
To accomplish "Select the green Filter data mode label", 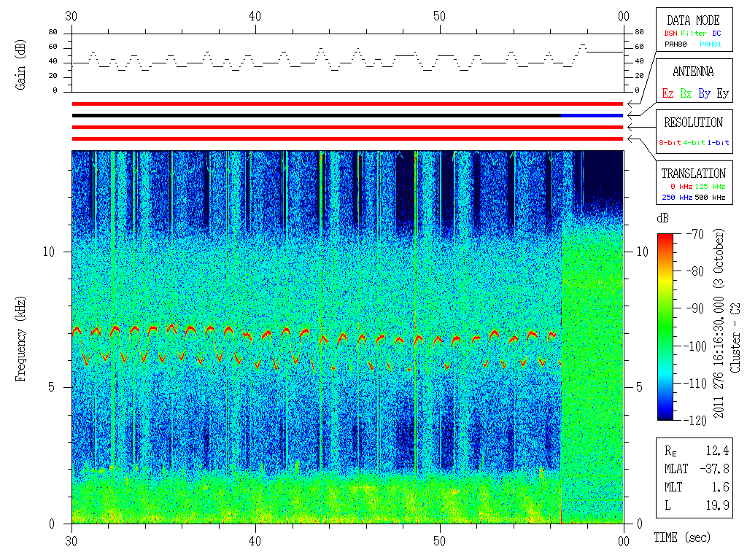I will 693,33.
